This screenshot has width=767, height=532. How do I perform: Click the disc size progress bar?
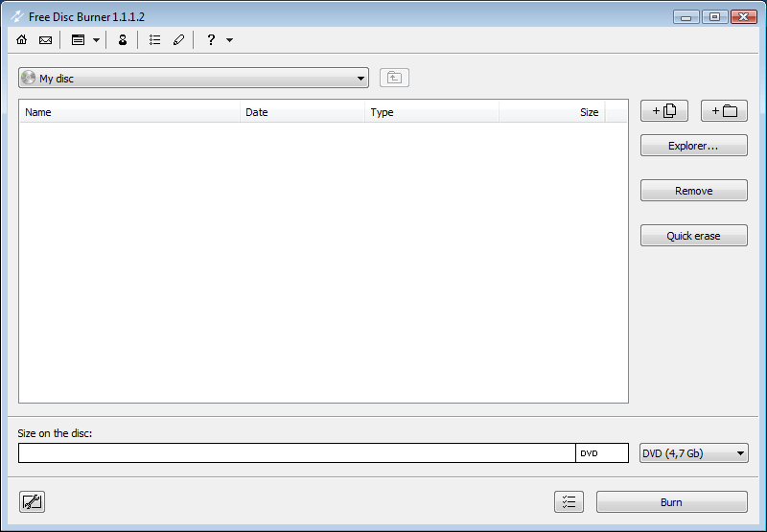pos(323,452)
